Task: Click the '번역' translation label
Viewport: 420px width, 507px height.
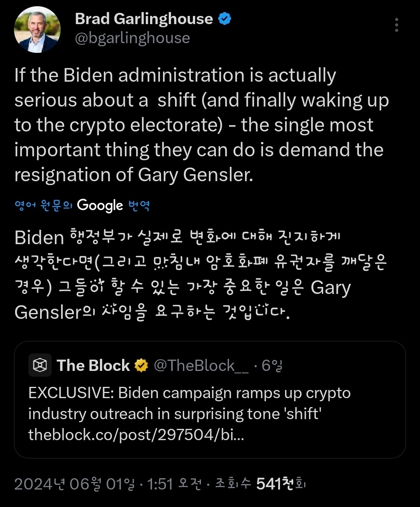Action: click(x=139, y=205)
